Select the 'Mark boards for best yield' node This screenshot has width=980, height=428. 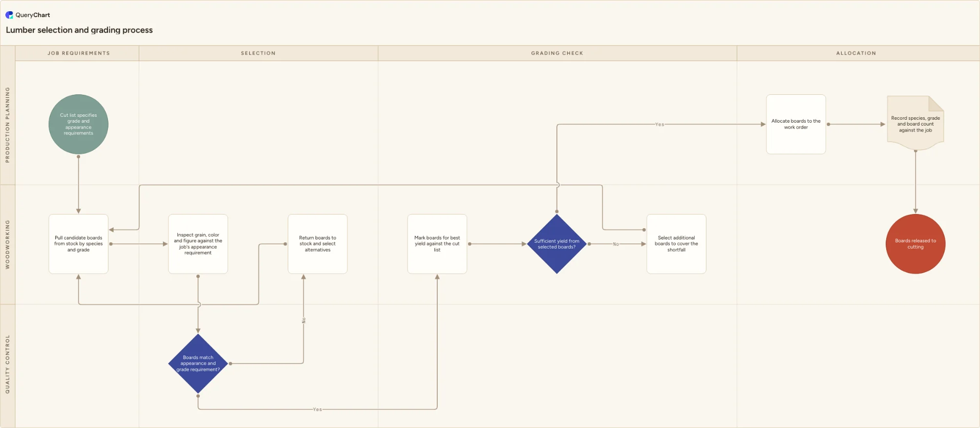point(437,244)
